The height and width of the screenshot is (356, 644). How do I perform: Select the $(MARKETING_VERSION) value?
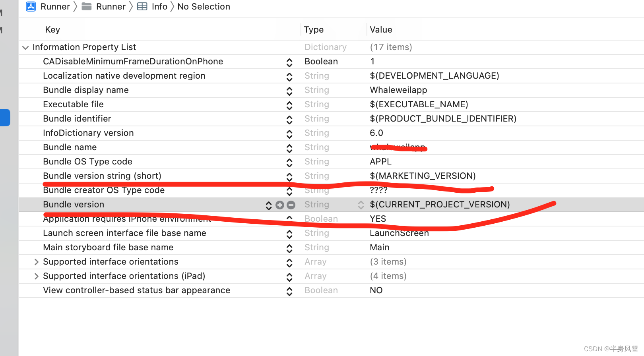point(423,176)
